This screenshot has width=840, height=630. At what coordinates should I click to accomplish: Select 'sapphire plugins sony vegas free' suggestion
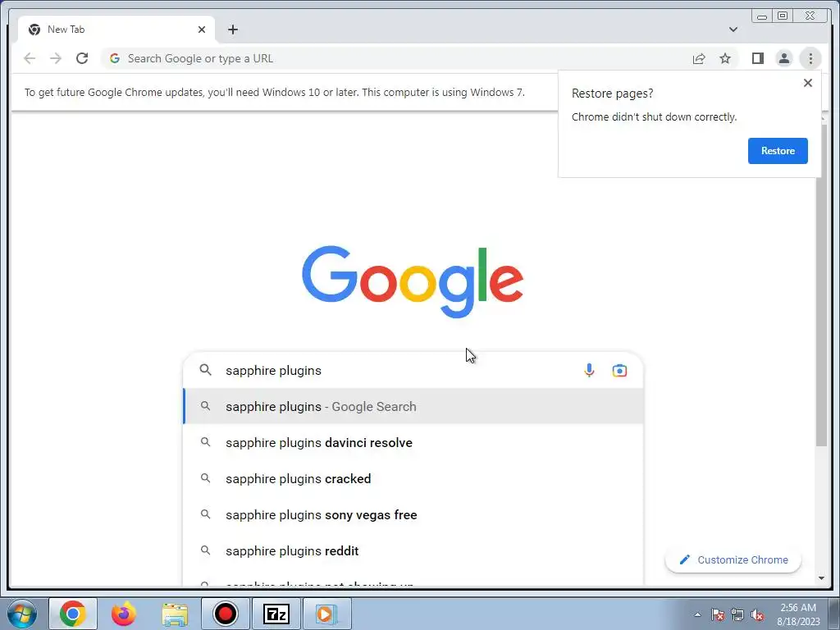coord(413,515)
